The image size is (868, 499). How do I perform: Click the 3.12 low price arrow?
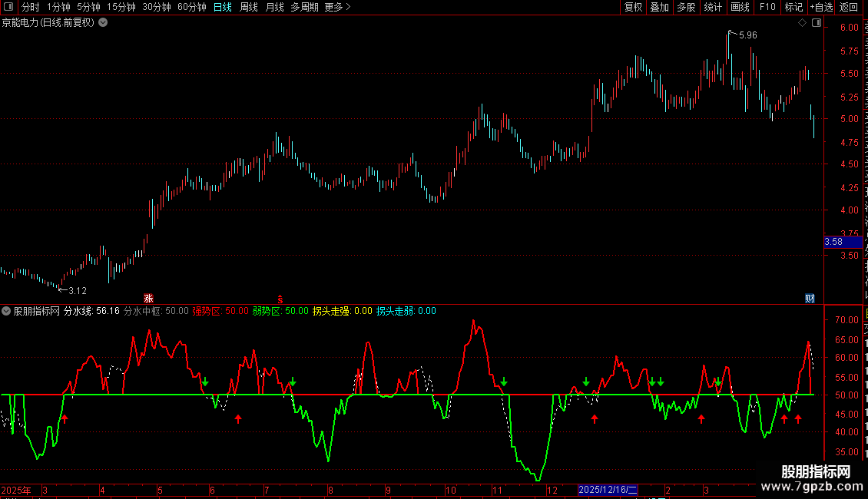72,290
